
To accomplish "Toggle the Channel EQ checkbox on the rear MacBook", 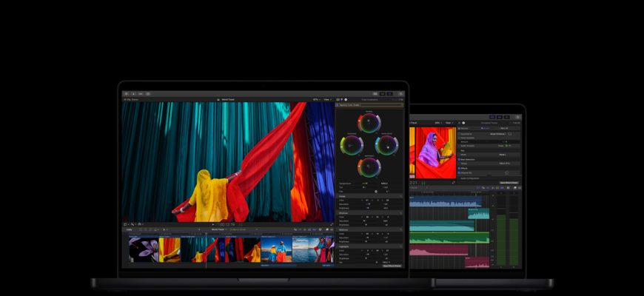I will [x=459, y=173].
